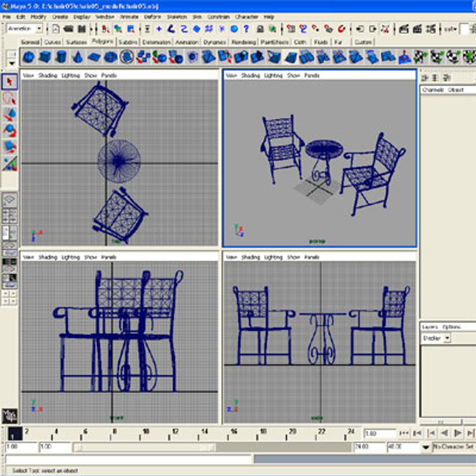Open the Window menu

[x=105, y=17]
